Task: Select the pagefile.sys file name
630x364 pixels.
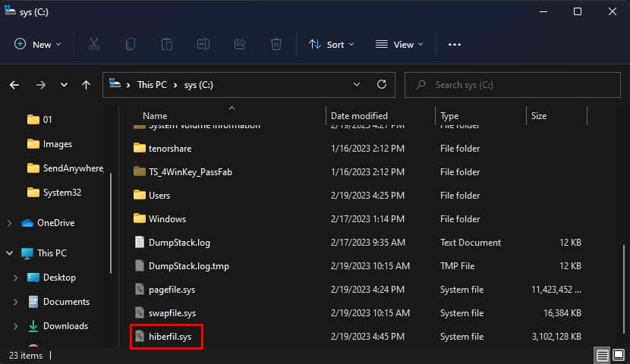Action: [172, 290]
